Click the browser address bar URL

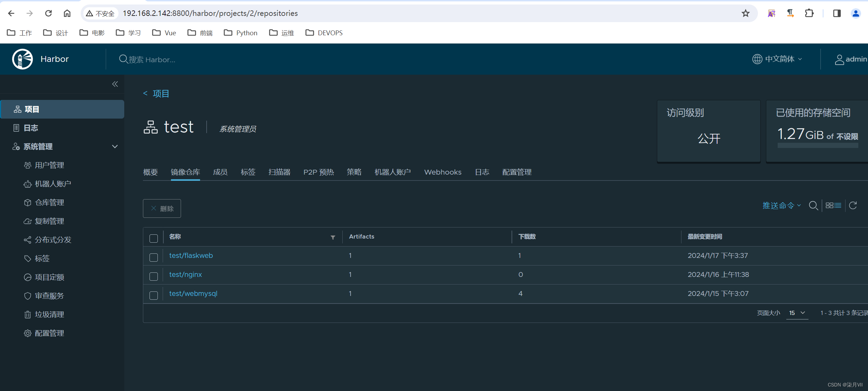[210, 13]
